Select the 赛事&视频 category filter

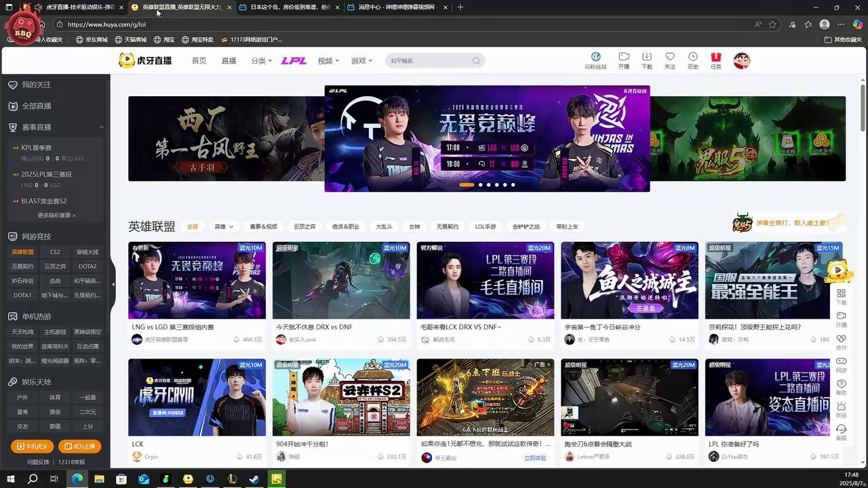263,226
